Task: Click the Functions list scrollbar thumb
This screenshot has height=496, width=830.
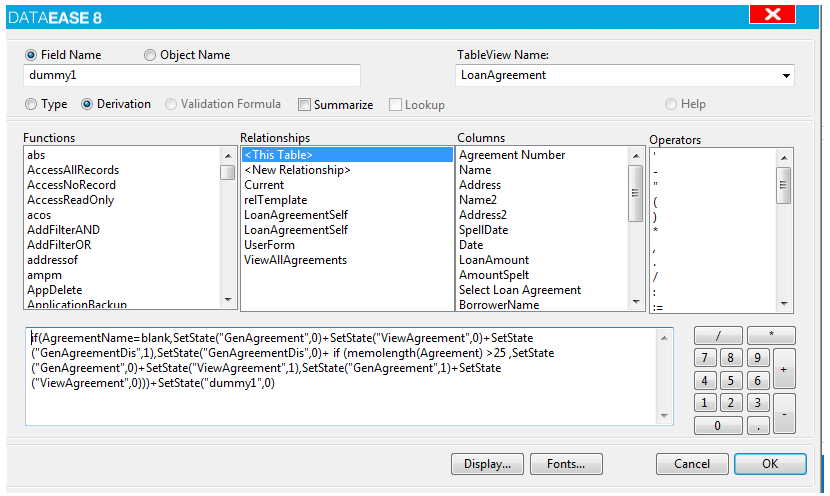Action: point(228,173)
